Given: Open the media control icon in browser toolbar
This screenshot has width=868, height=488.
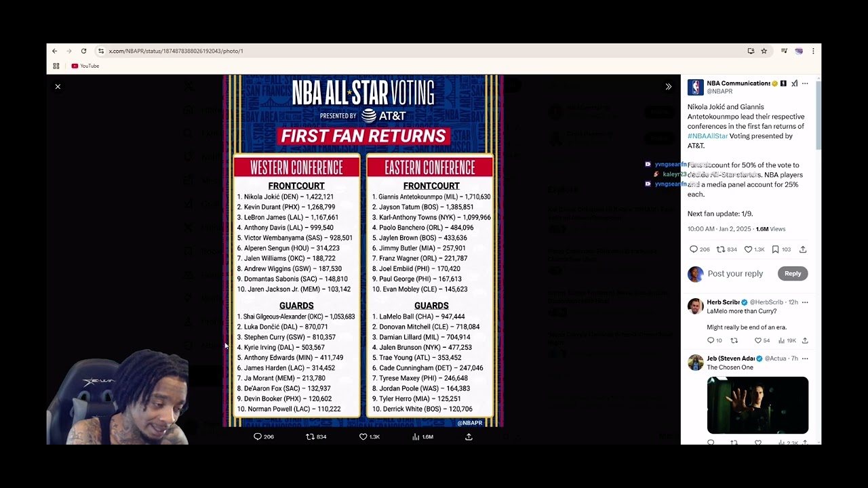Looking at the screenshot, I should [784, 51].
